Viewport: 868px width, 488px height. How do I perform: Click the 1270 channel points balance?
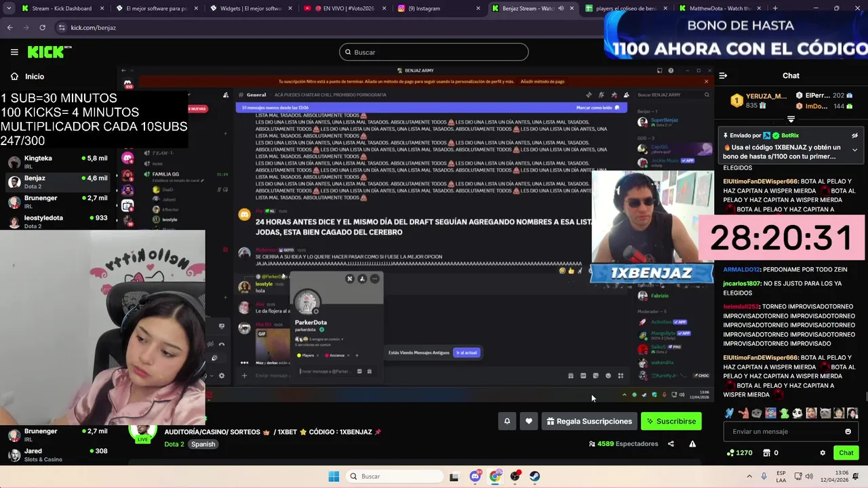[x=739, y=453]
